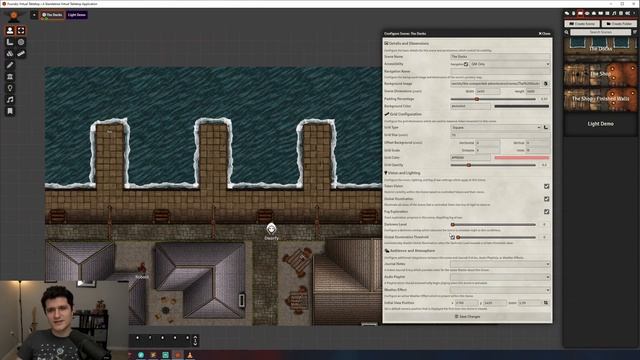This screenshot has width=640, height=360.
Task: Open the Actors Directory sidebar tab
Action: pyautogui.click(x=587, y=13)
